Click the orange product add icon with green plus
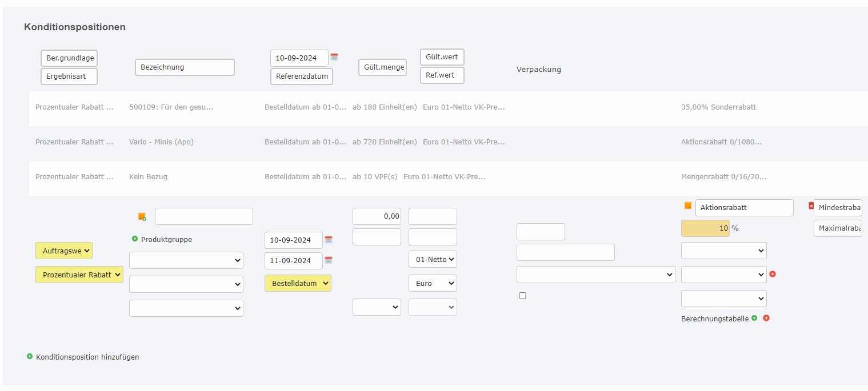The image size is (868, 391). (x=142, y=216)
